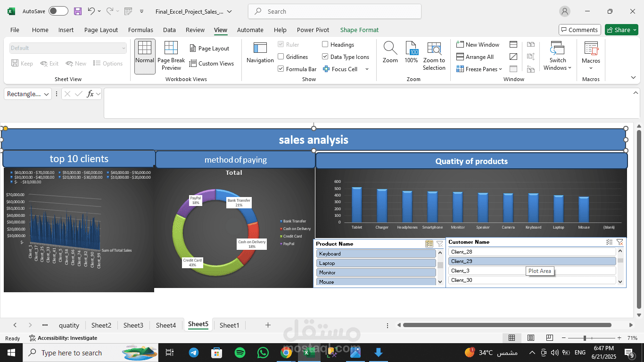The height and width of the screenshot is (362, 644).
Task: Clear the Product Name slicer filter
Action: 440,244
